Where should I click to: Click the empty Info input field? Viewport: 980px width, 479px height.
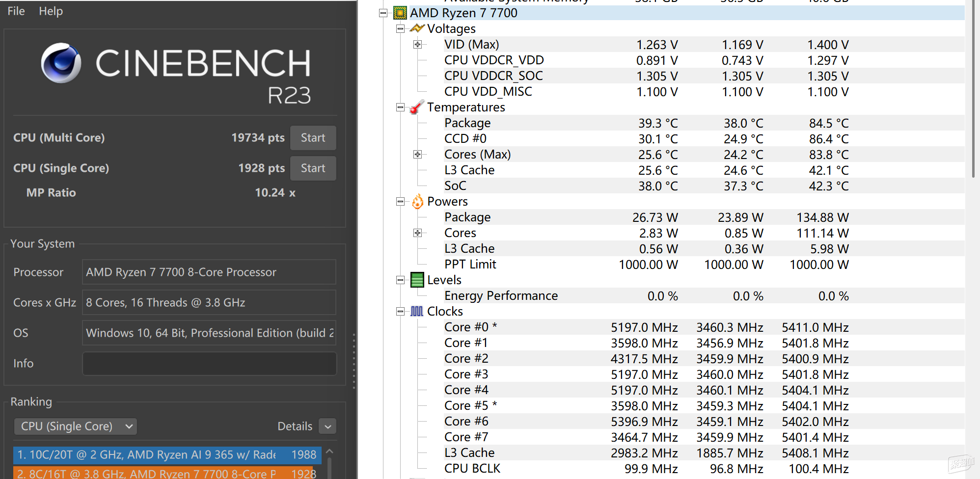(209, 363)
